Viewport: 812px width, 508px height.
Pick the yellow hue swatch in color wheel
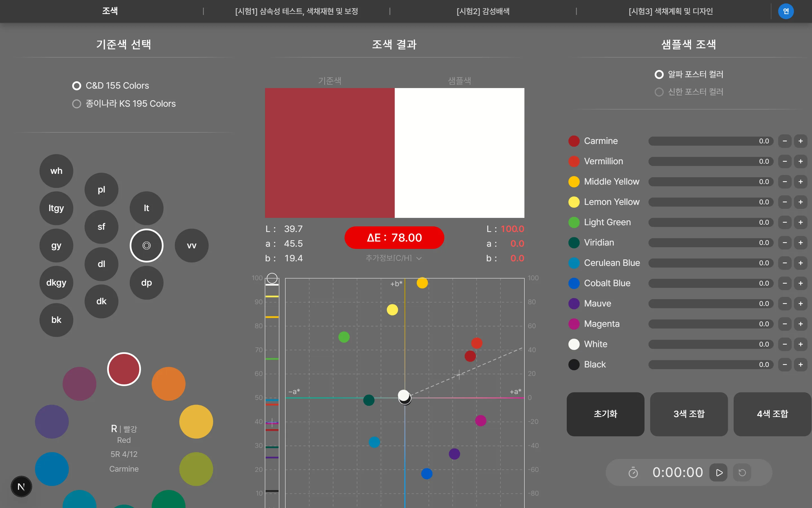click(x=196, y=422)
